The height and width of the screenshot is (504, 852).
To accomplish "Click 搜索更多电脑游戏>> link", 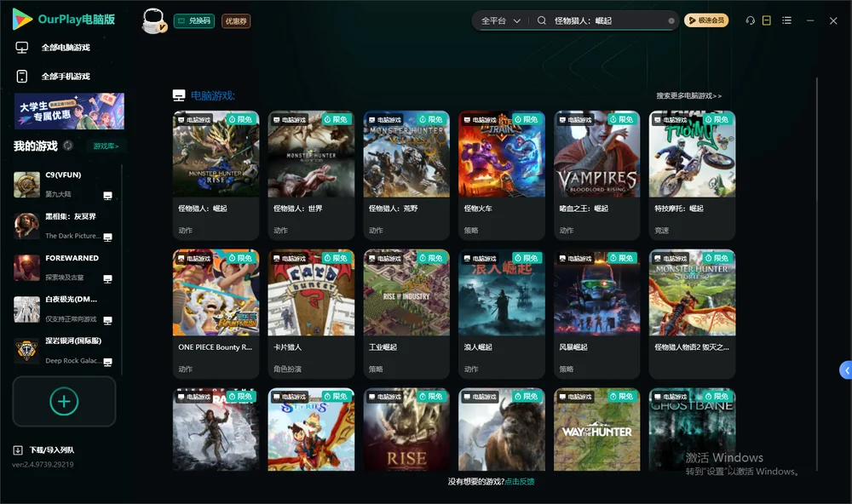I will (x=688, y=95).
